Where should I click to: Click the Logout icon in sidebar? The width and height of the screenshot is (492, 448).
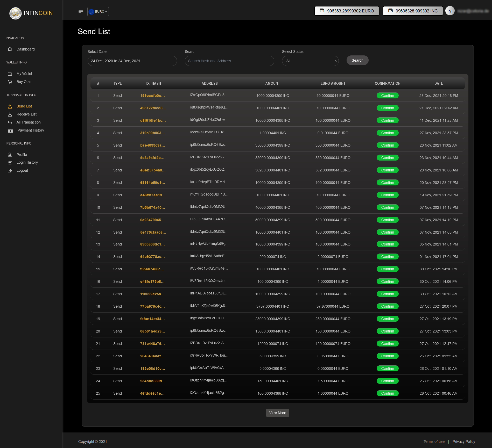pos(10,171)
